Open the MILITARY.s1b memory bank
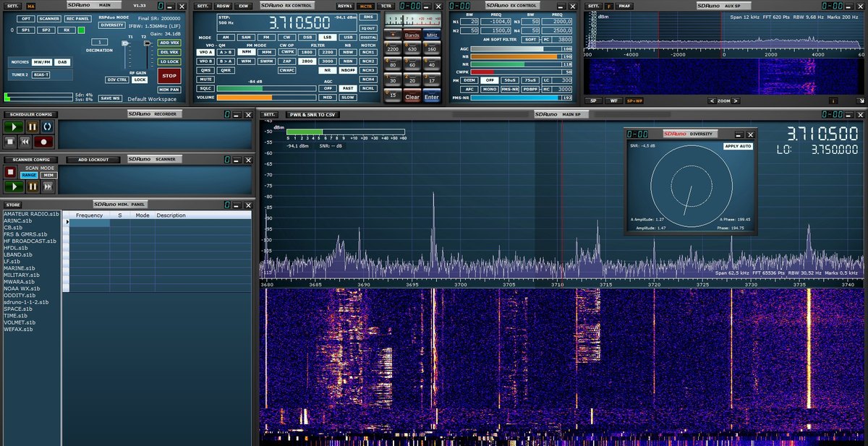Viewport: 868px width, 446px height. (21, 275)
